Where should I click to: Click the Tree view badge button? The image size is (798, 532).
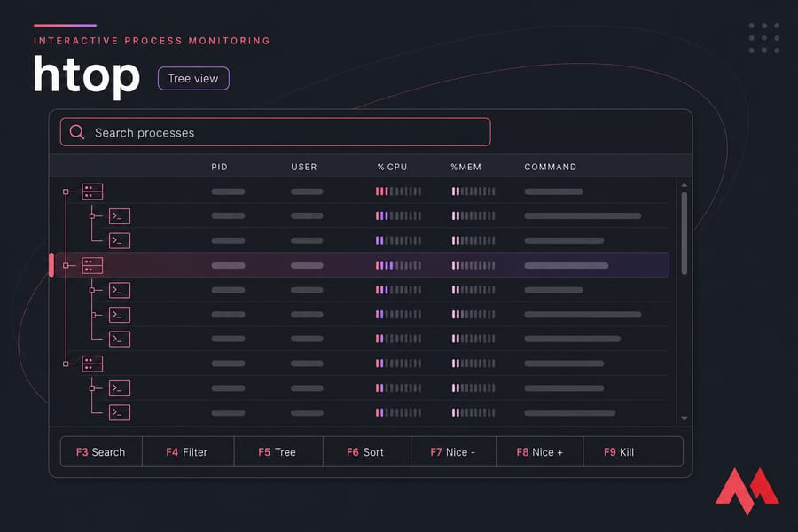click(x=193, y=78)
